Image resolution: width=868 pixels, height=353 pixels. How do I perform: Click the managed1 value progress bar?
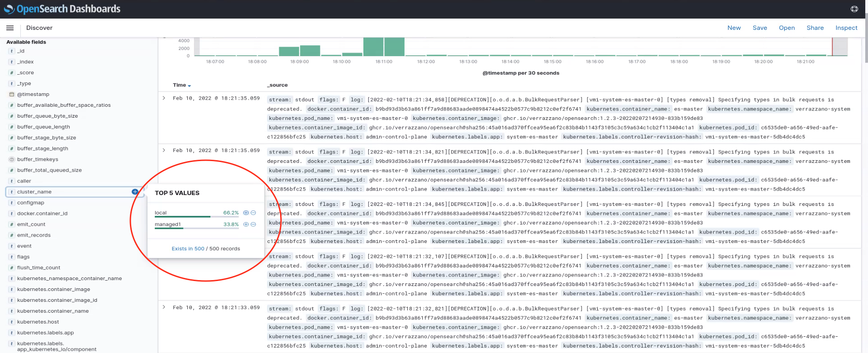coord(196,228)
